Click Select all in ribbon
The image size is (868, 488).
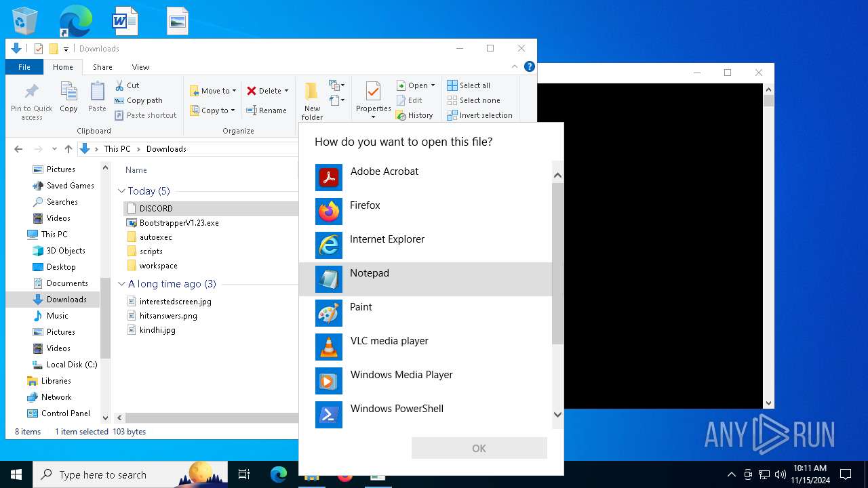coord(469,85)
